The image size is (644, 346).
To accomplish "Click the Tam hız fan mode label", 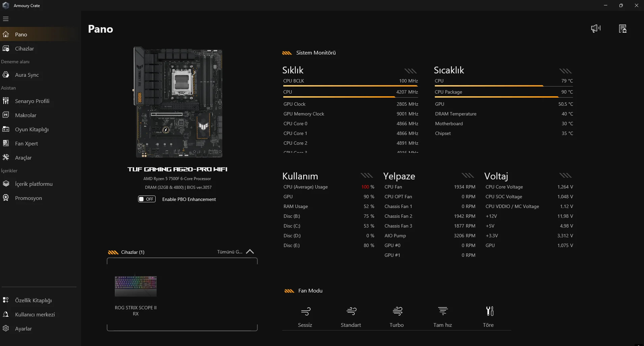I will tap(443, 325).
